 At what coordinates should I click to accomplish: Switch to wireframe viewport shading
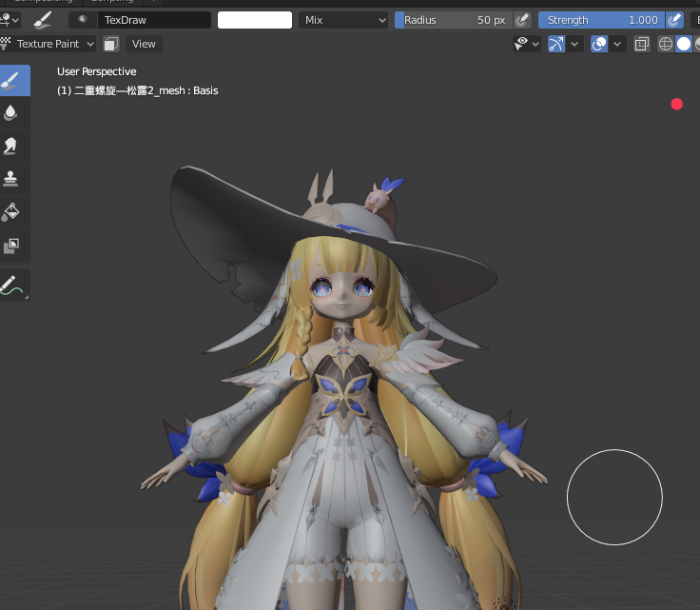(666, 44)
